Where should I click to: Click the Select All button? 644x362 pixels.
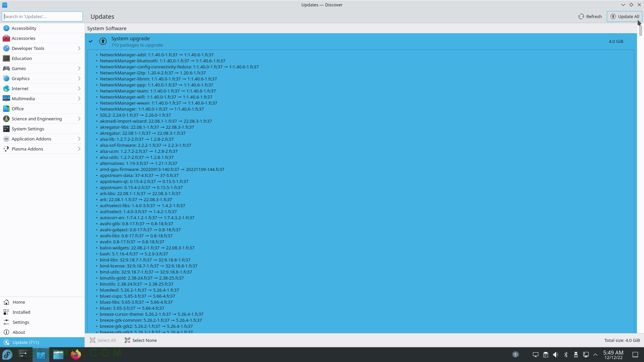[x=103, y=340]
